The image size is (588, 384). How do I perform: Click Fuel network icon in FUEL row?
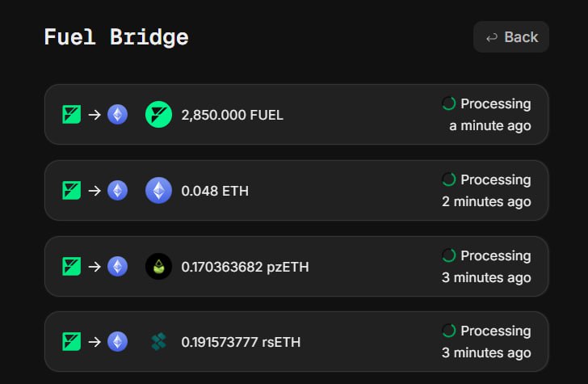tap(71, 115)
